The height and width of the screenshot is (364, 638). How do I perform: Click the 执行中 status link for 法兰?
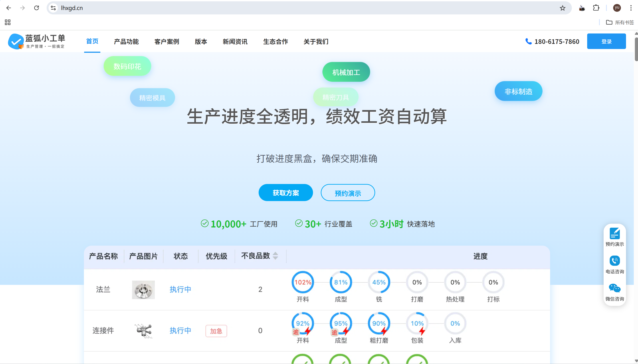[180, 290]
